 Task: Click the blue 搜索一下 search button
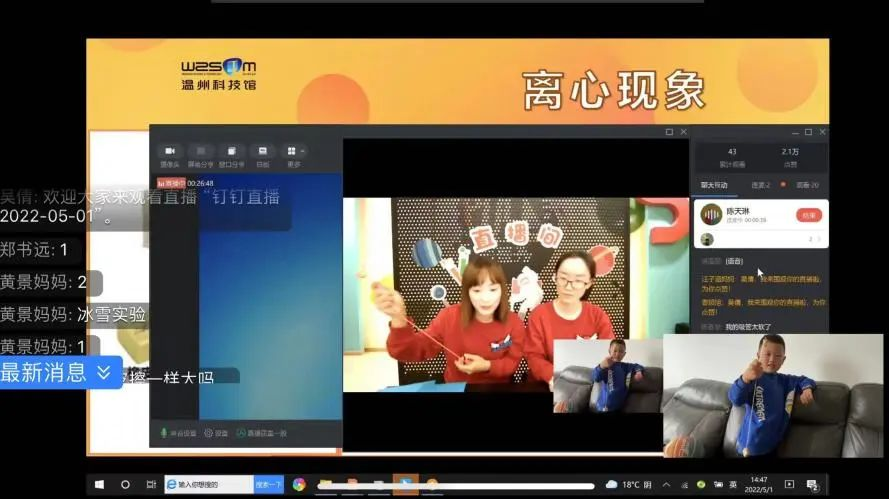click(x=268, y=484)
